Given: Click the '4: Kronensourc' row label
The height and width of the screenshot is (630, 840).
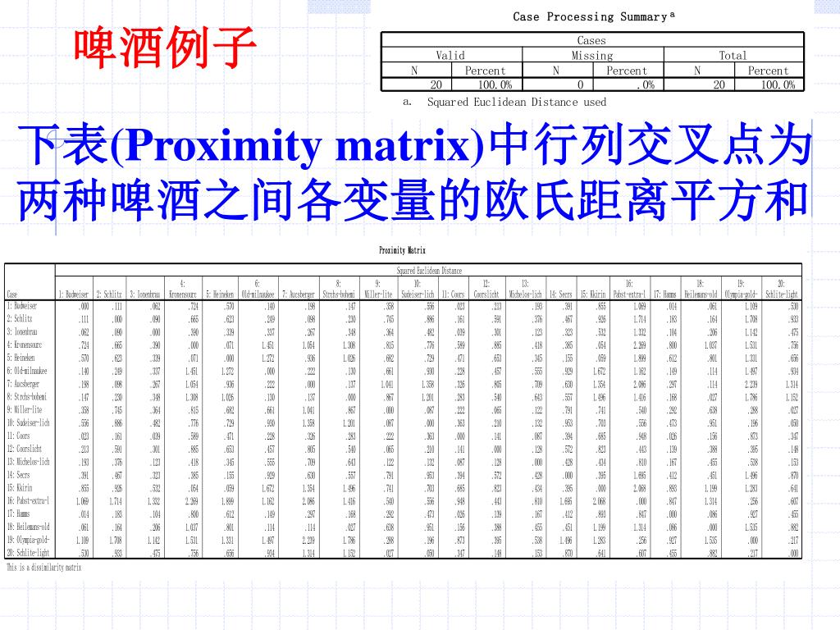Looking at the screenshot, I should [24, 345].
